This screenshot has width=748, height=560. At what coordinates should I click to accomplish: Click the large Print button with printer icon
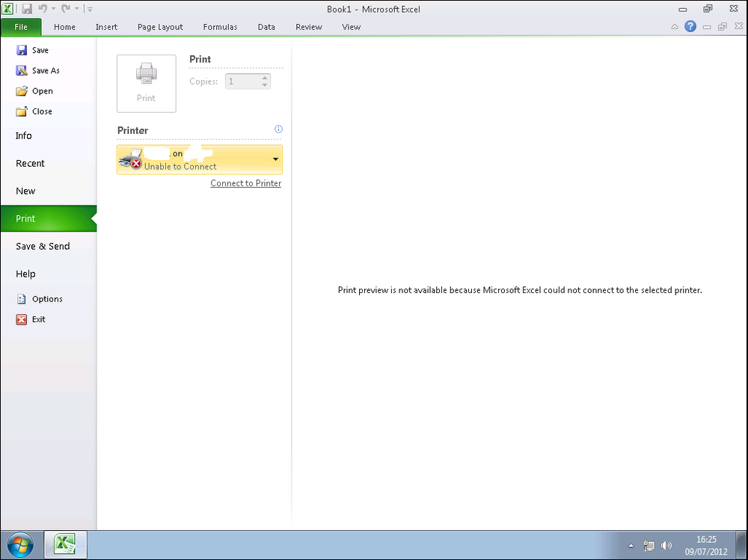[x=147, y=84]
